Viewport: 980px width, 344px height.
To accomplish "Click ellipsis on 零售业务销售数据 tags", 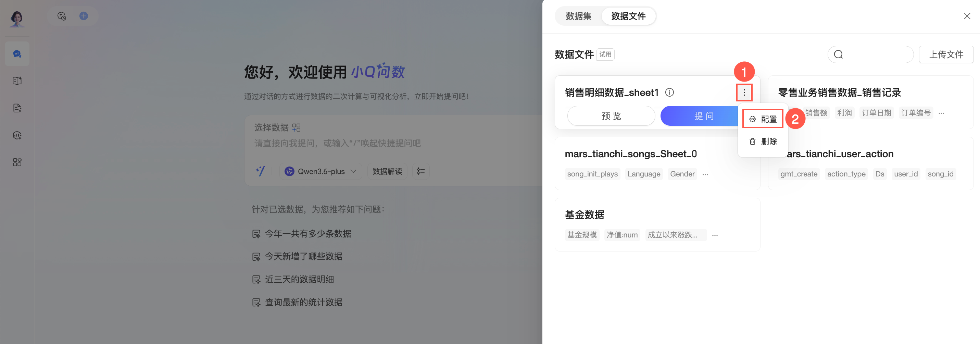I will coord(942,113).
